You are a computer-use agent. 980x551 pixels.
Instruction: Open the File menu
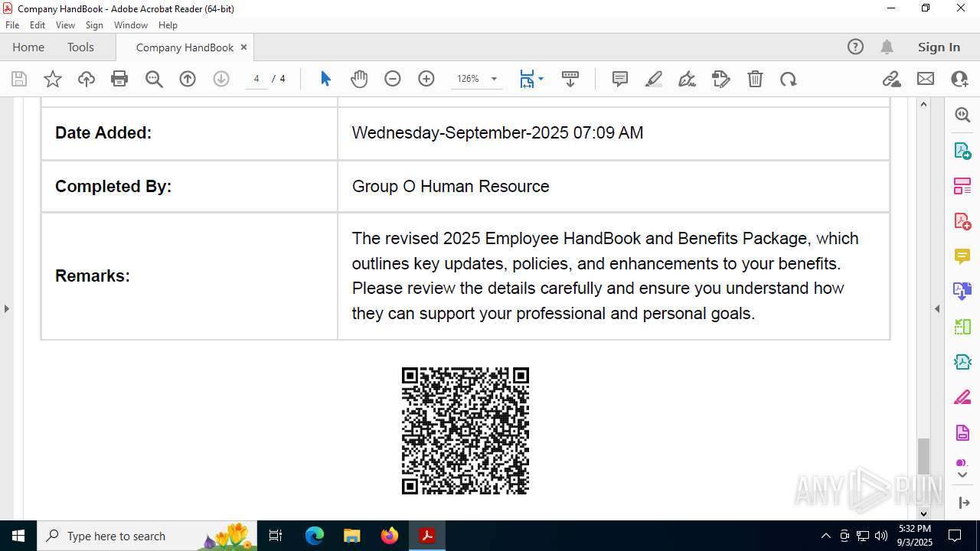(x=12, y=25)
